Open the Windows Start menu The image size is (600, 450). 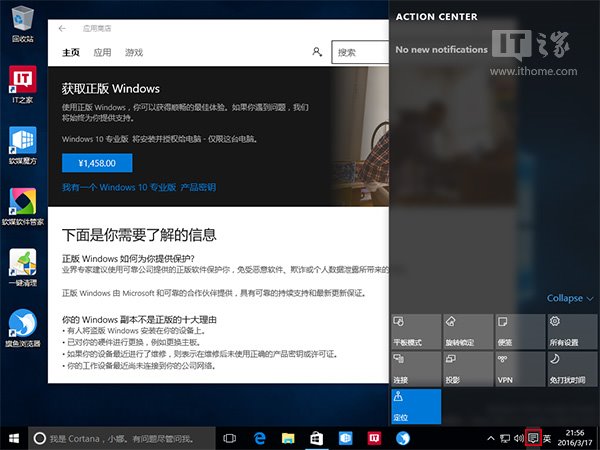(14, 439)
